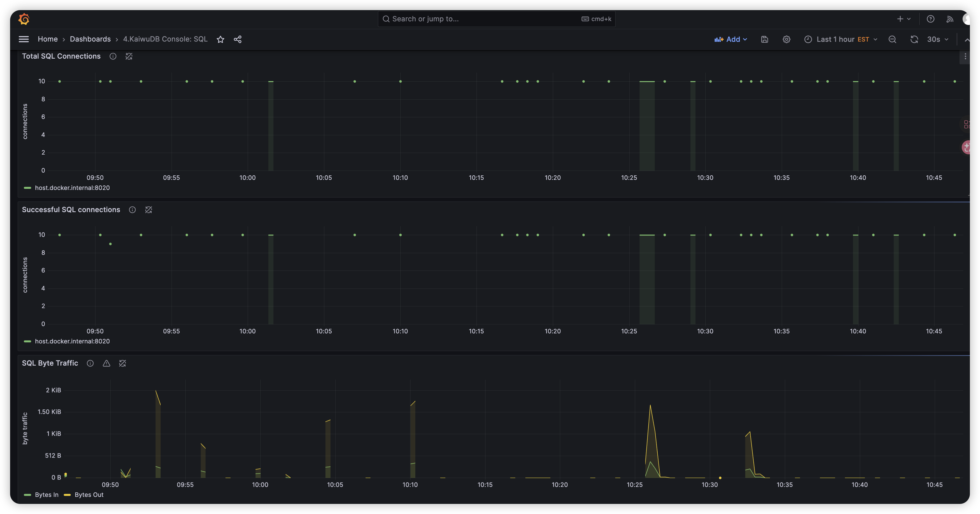
Task: Toggle host.docker.internal:8020 series in Total SQL Connections
Action: coord(72,188)
